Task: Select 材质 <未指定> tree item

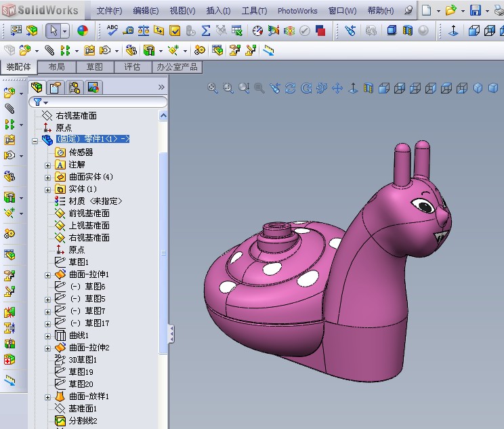Action: (x=95, y=201)
